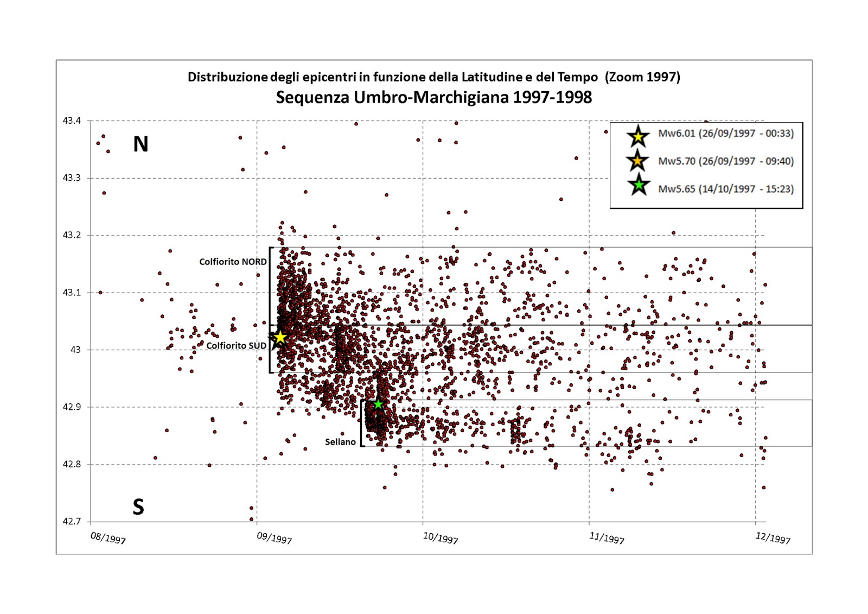This screenshot has width=868, height=614.
Task: Select the 43.3 latitude axis label
Action: pyautogui.click(x=72, y=178)
